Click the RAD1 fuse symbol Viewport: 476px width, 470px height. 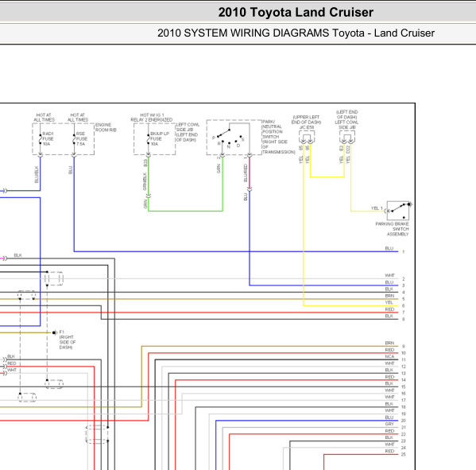(41, 139)
